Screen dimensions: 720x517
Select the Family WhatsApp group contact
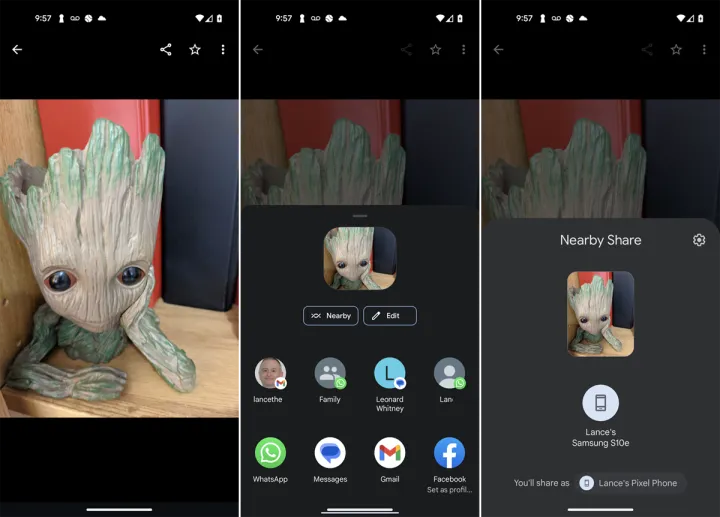(x=330, y=373)
